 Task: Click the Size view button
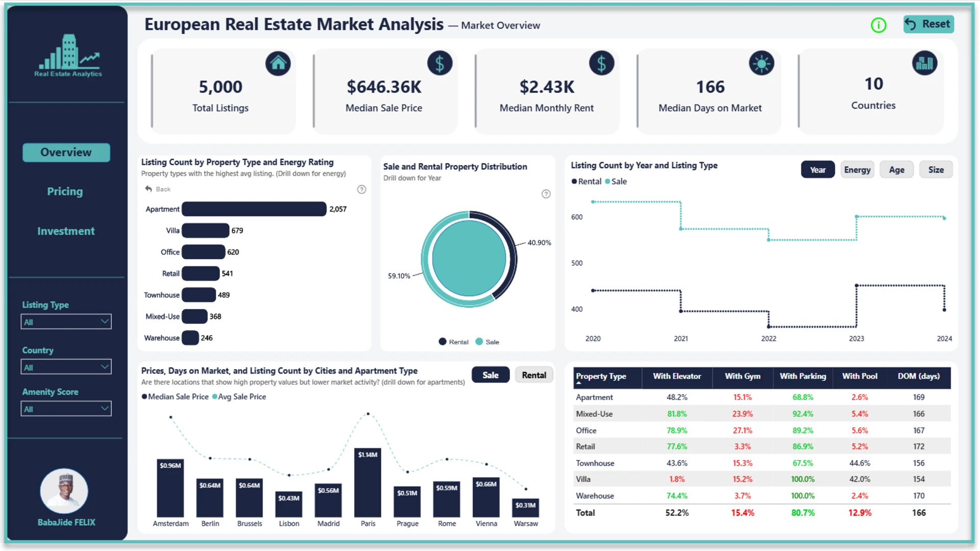936,170
